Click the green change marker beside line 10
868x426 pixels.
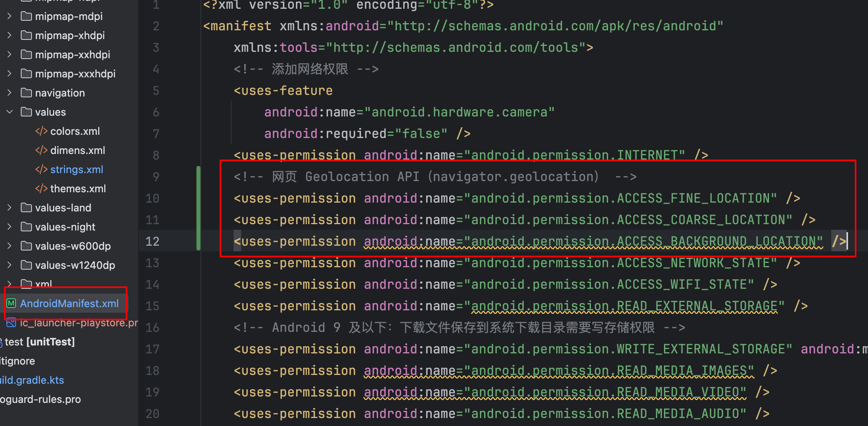point(198,198)
